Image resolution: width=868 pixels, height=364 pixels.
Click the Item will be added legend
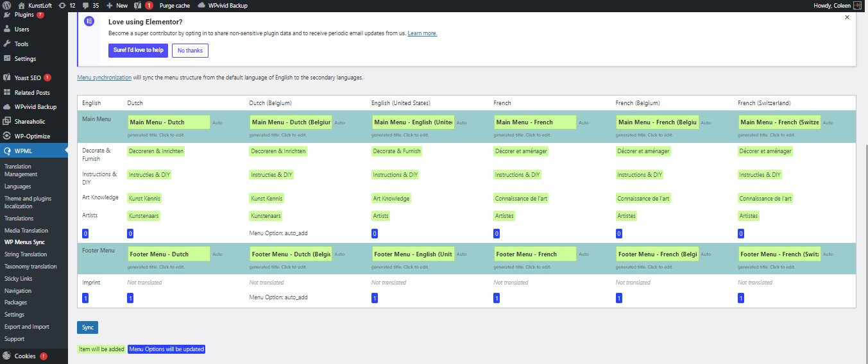tap(101, 349)
